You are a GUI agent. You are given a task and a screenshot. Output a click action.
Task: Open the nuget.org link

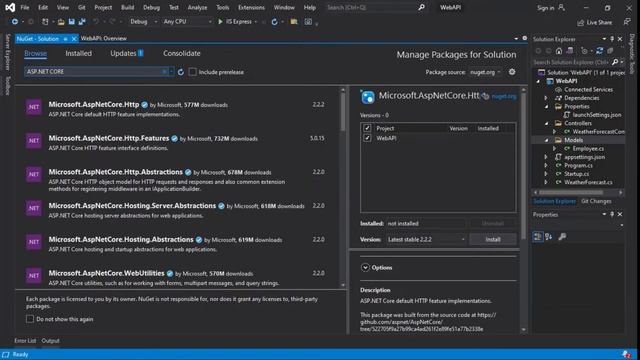point(504,96)
